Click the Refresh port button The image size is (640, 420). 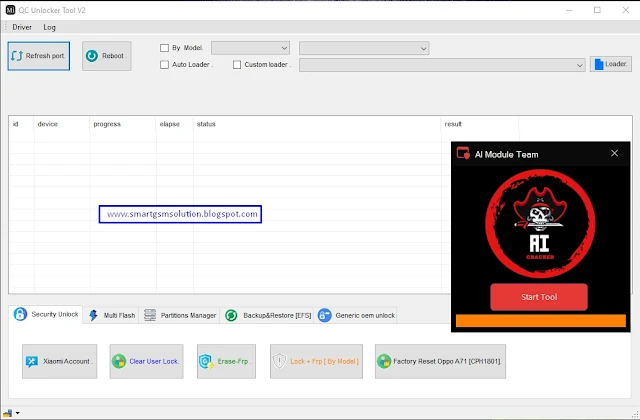[x=39, y=56]
